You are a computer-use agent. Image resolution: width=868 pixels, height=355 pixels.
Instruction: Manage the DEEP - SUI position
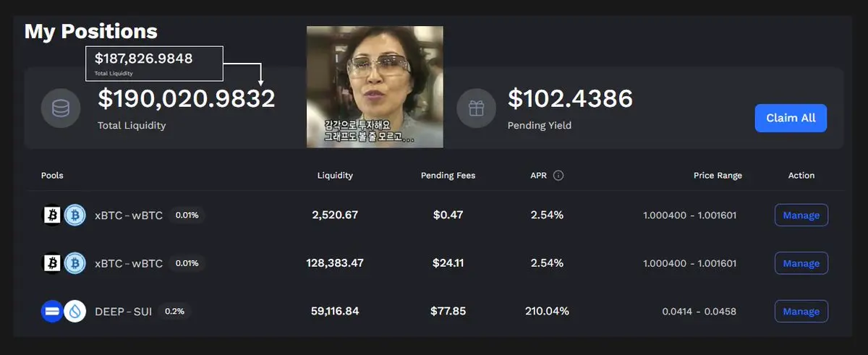pyautogui.click(x=801, y=312)
